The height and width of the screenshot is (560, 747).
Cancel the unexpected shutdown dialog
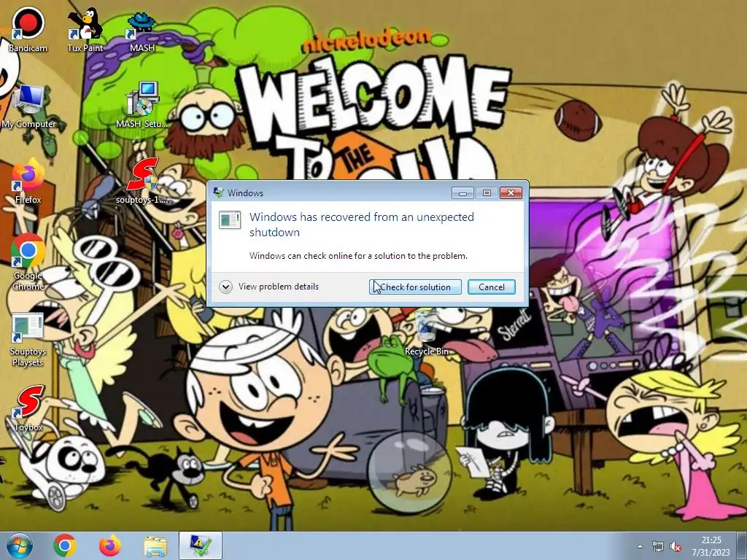tap(491, 287)
